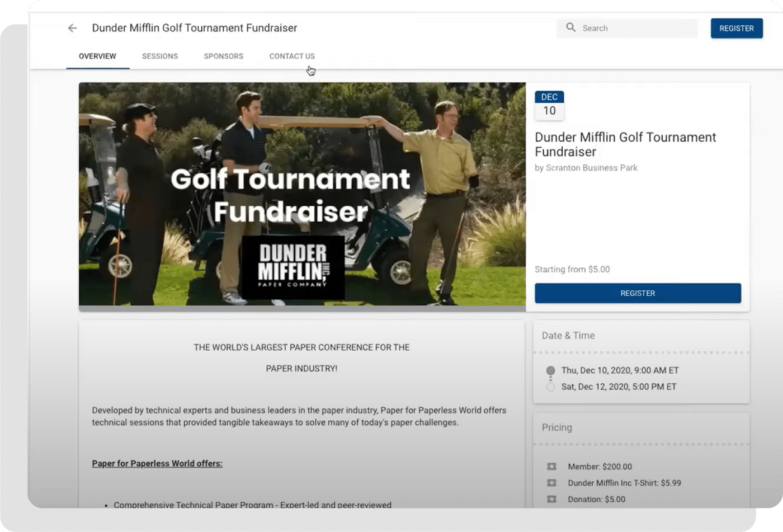This screenshot has height=532, width=783.
Task: Click the end date timeline circle
Action: [x=550, y=387]
